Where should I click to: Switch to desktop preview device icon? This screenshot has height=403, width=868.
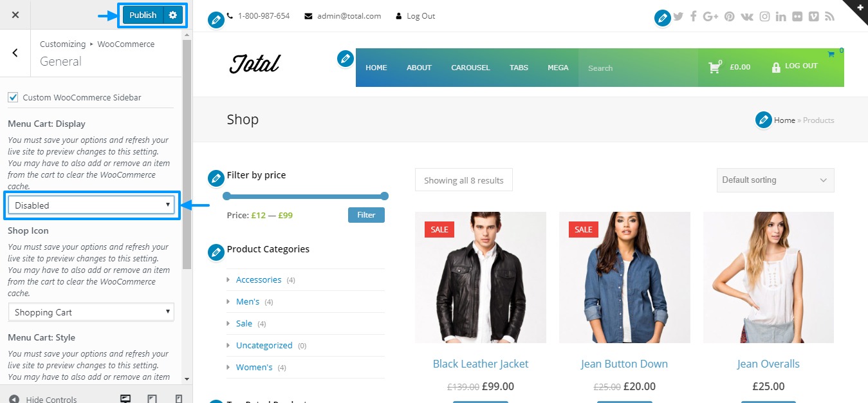pyautogui.click(x=125, y=398)
